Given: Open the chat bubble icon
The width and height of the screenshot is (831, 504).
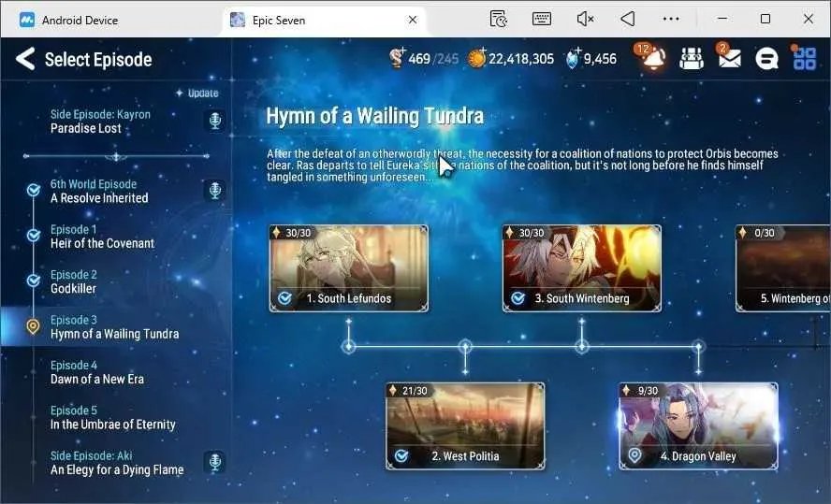Looking at the screenshot, I should point(766,58).
